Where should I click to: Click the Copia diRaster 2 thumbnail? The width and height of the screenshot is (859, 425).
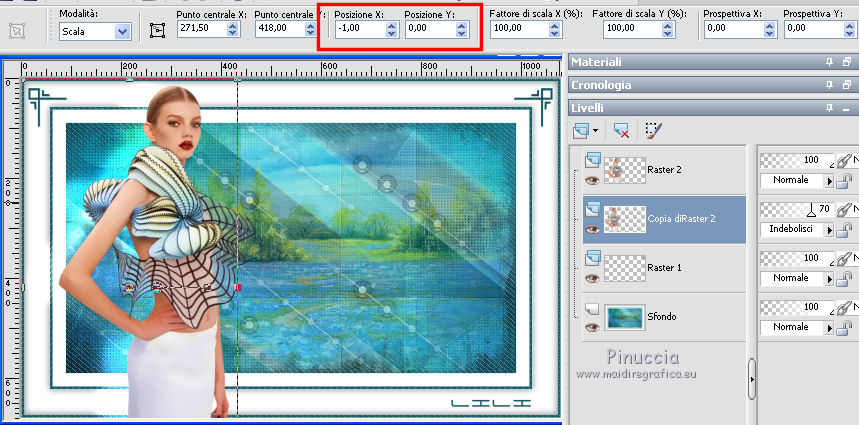[x=625, y=219]
